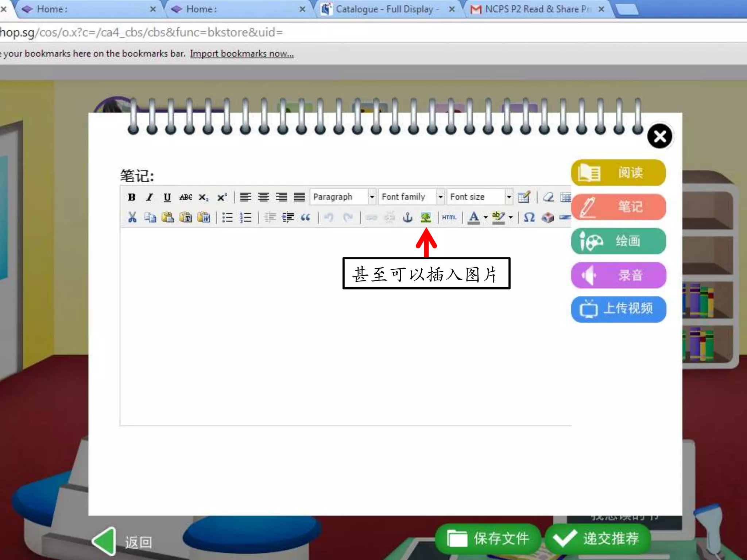Click the paste icon
747x560 pixels.
(x=168, y=218)
